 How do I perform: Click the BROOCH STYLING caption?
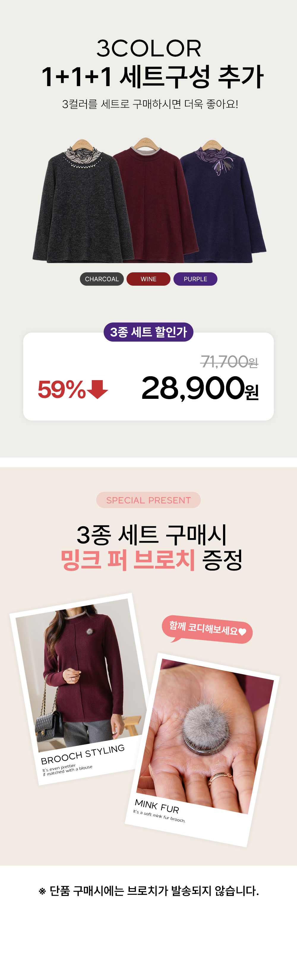(83, 754)
